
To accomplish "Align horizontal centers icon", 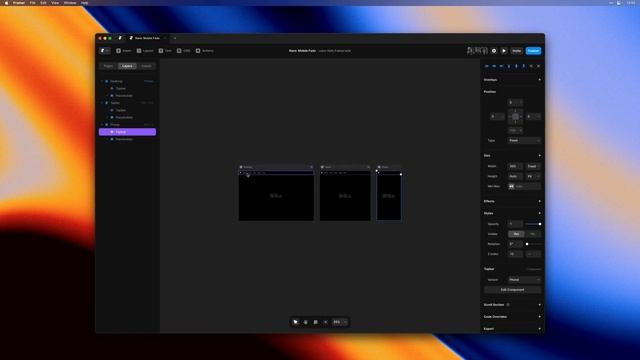I will (x=494, y=66).
